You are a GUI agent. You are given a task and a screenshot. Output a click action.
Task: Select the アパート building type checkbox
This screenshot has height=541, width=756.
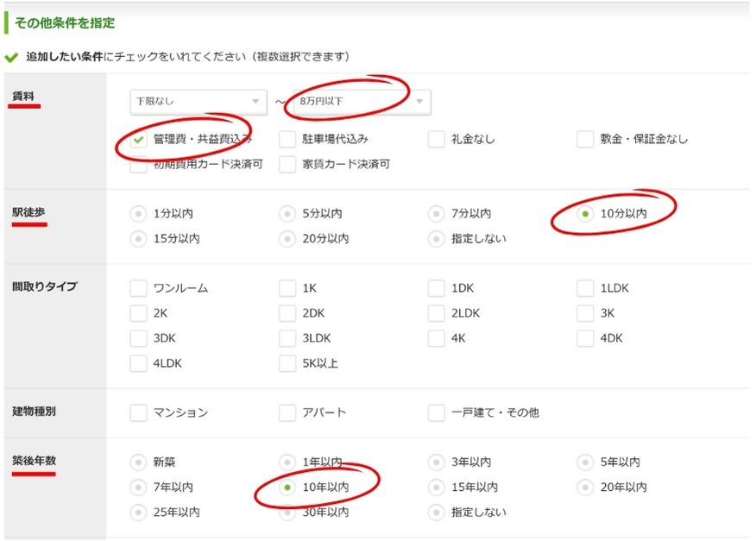[288, 413]
